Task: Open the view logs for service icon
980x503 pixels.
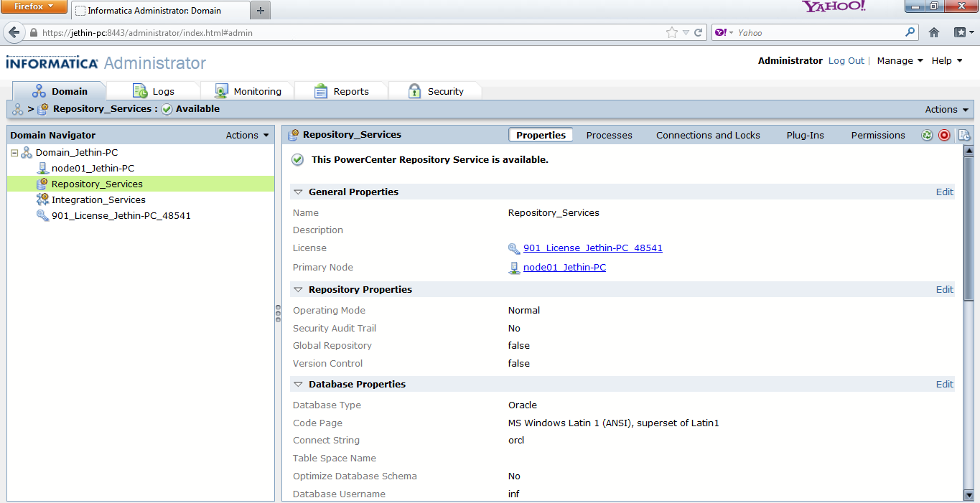Action: coord(964,135)
